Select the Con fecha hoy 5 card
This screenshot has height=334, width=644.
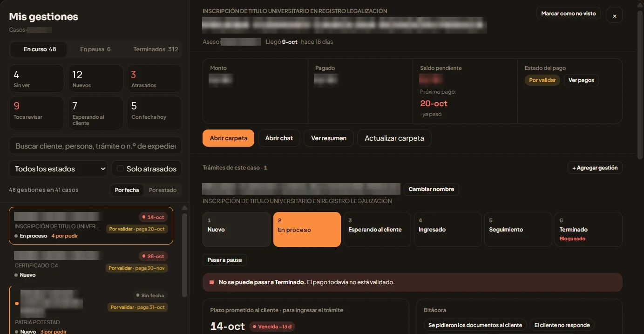pos(154,113)
